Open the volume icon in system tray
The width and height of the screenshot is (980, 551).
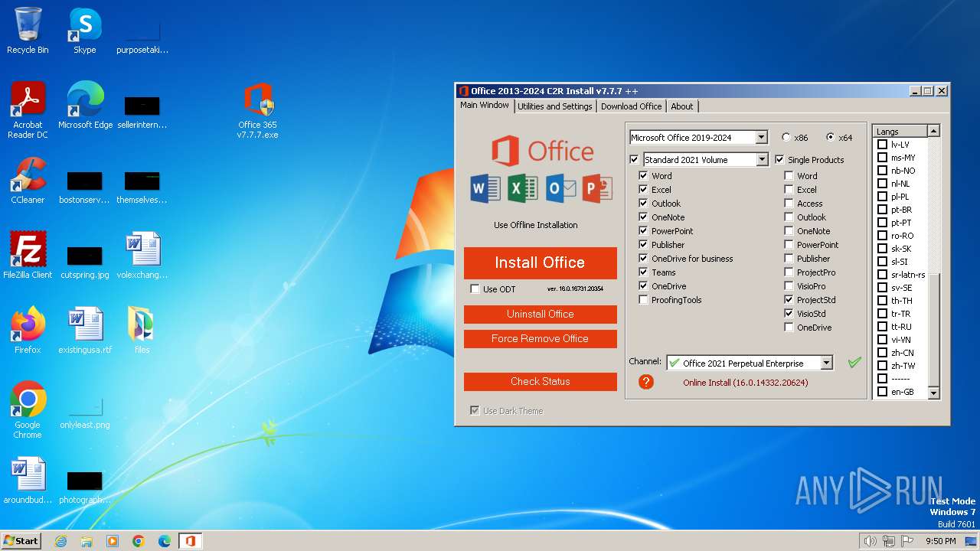point(870,541)
